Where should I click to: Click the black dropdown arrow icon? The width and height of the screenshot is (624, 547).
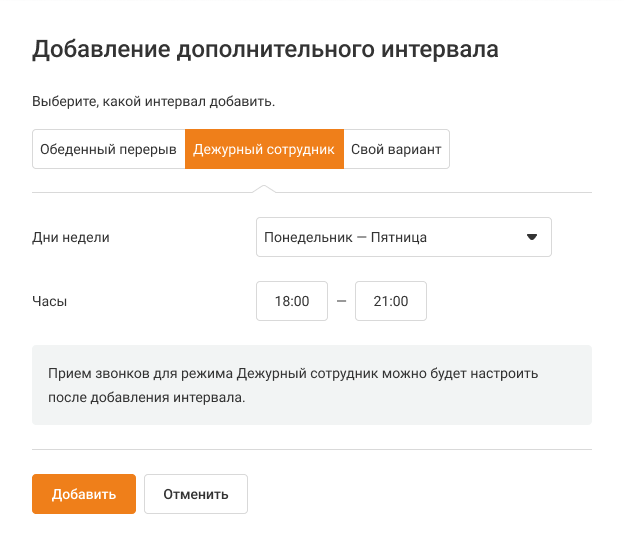pos(532,237)
